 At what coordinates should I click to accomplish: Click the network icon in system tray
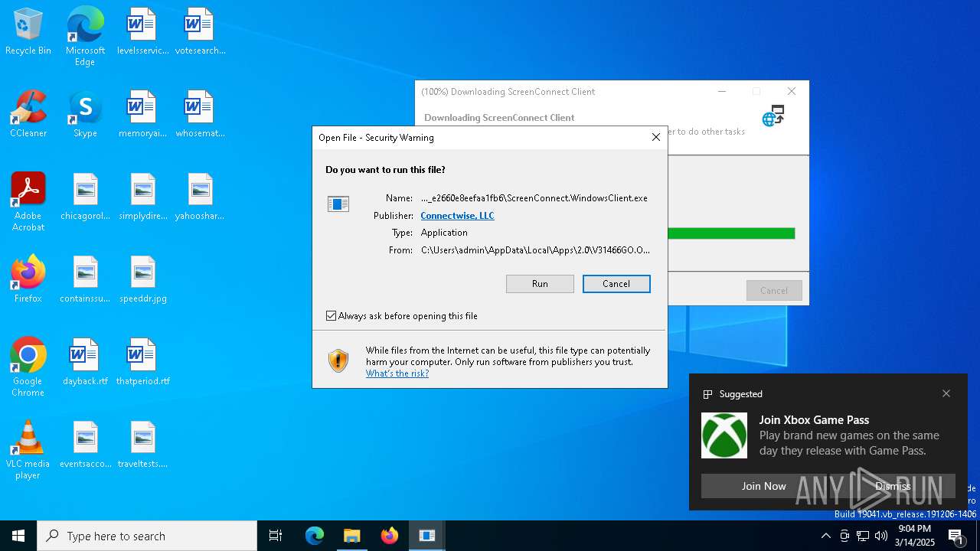[x=863, y=536]
